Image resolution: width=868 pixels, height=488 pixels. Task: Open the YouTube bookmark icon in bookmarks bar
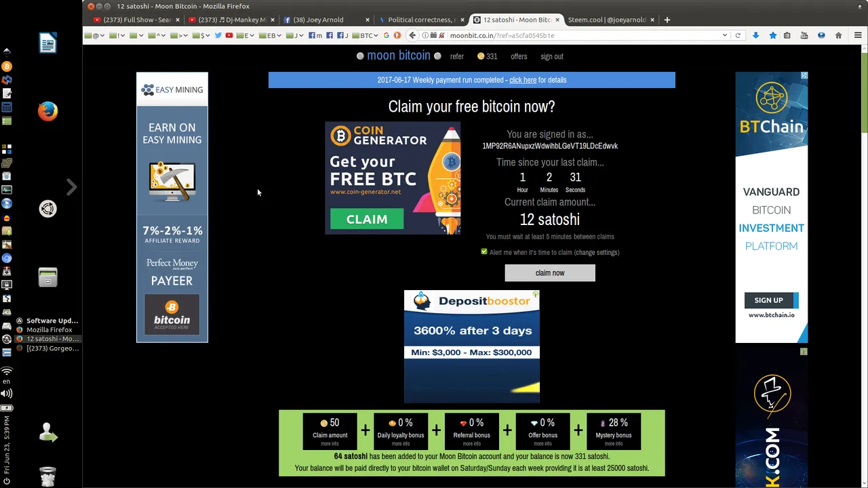[x=229, y=35]
